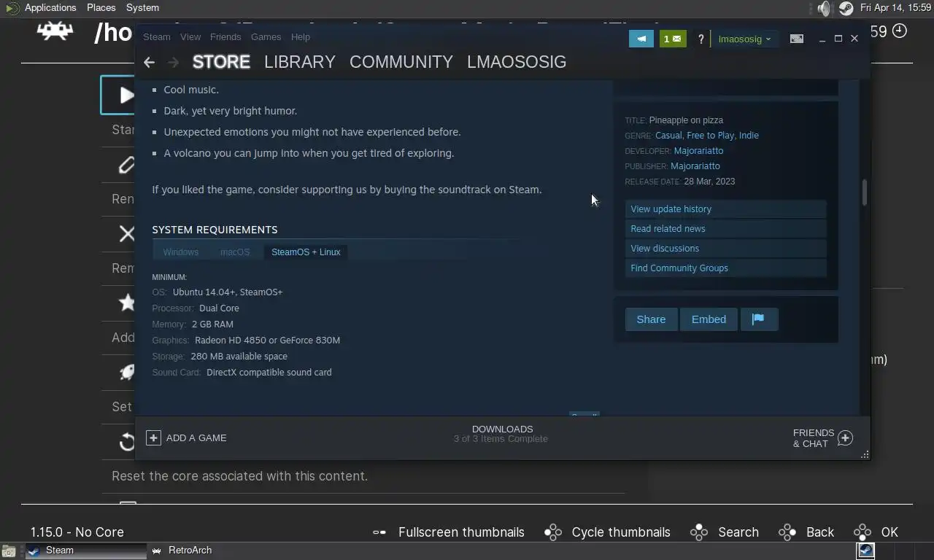Image resolution: width=934 pixels, height=560 pixels.
Task: Click the RetroArch pencil rename icon
Action: [127, 165]
